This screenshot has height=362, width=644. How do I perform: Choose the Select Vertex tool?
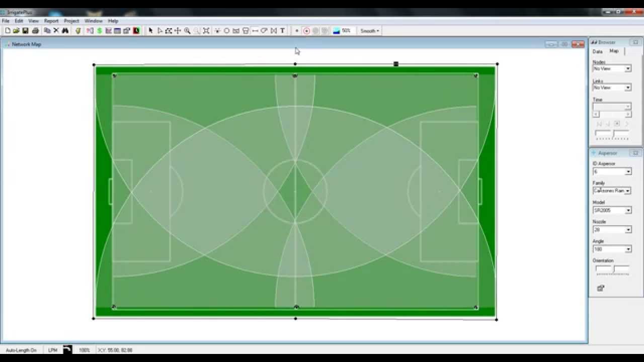coord(159,31)
